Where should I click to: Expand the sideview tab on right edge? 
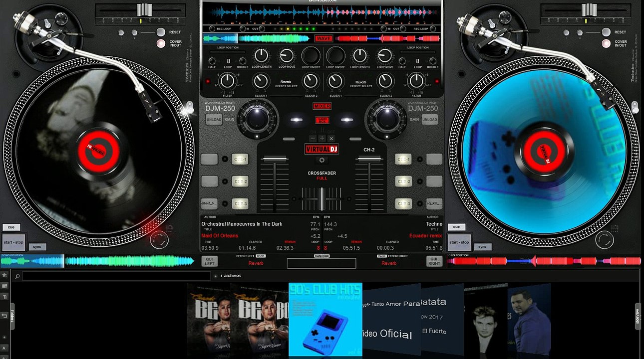638,316
